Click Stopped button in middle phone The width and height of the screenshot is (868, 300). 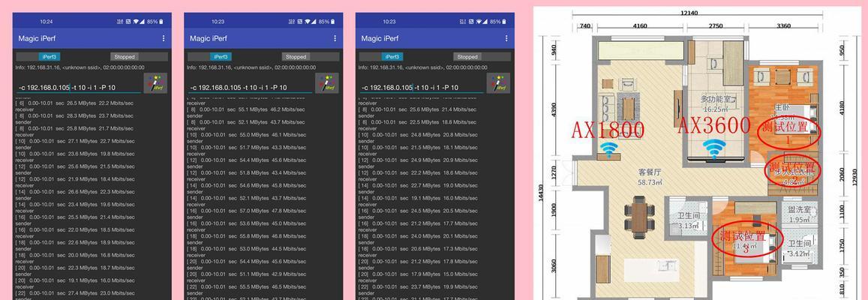[296, 56]
